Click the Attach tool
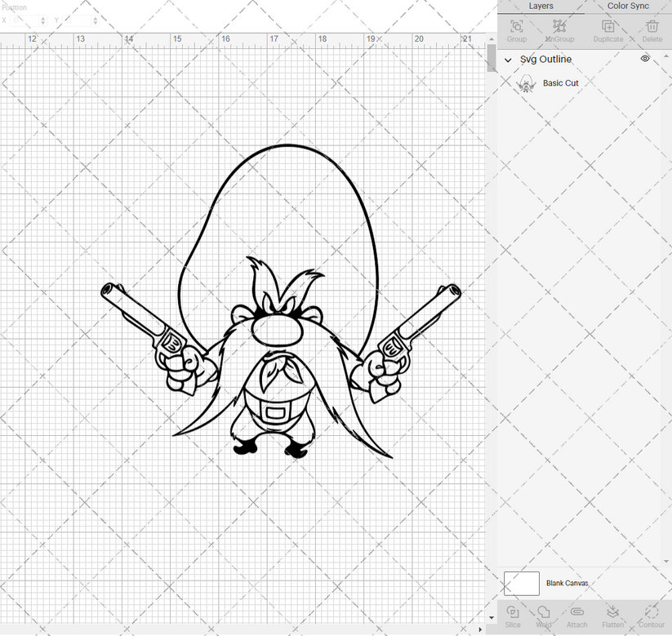The width and height of the screenshot is (672, 636). pyautogui.click(x=576, y=612)
